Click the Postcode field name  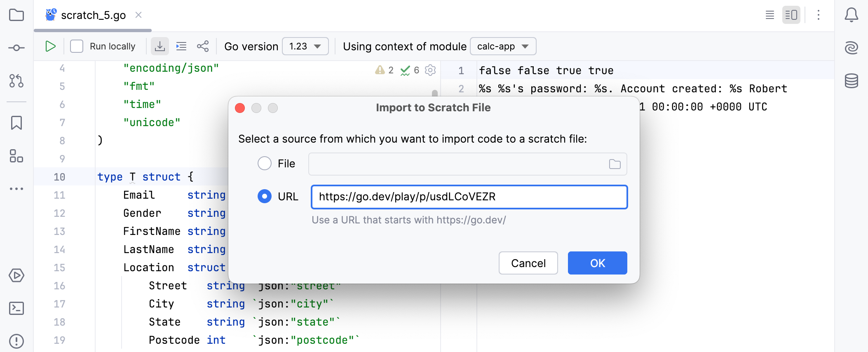[174, 340]
